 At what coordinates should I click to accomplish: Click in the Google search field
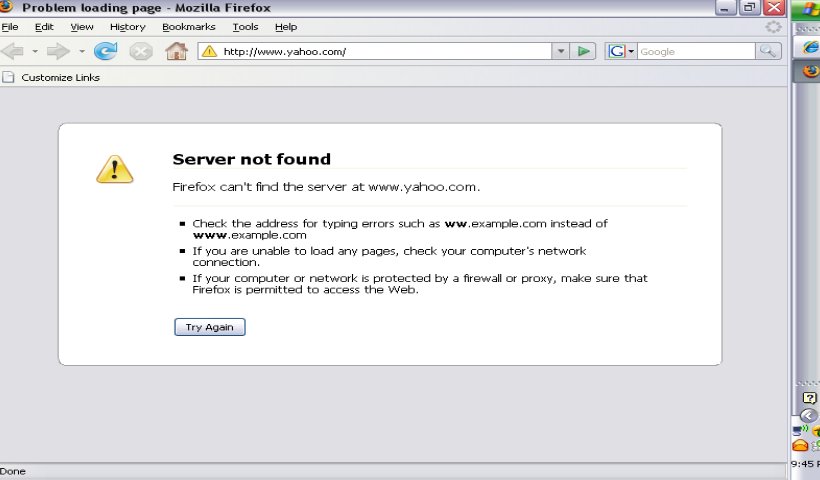tap(695, 51)
